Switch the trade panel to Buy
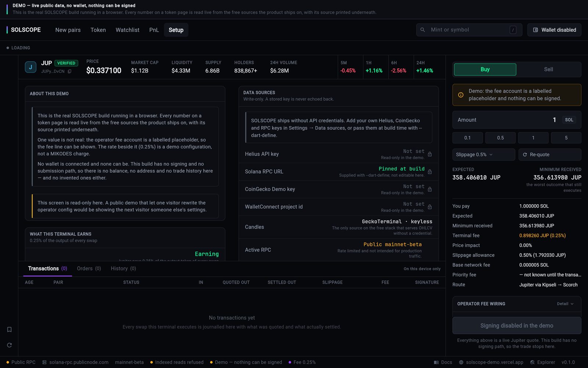The width and height of the screenshot is (588, 368). 485,70
